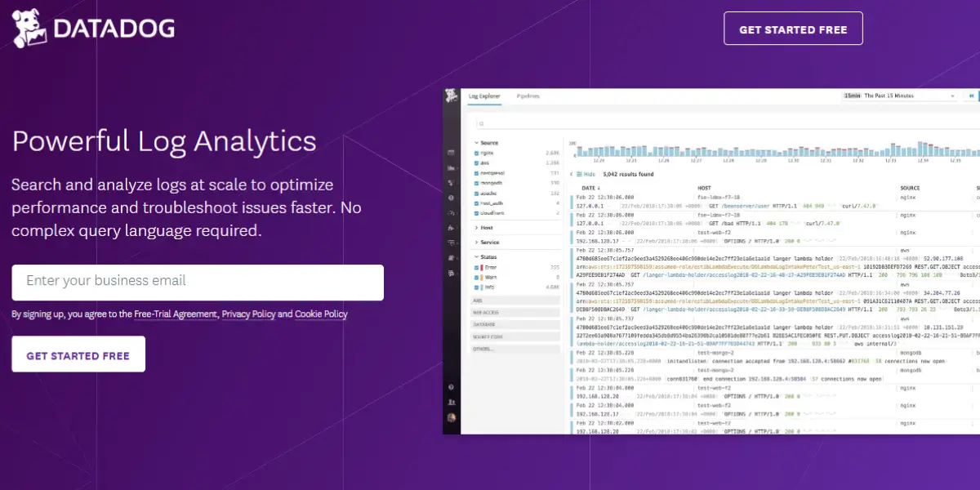Open the logs lines icon in sidebar
Viewport: 980px width, 490px height.
click(x=451, y=243)
